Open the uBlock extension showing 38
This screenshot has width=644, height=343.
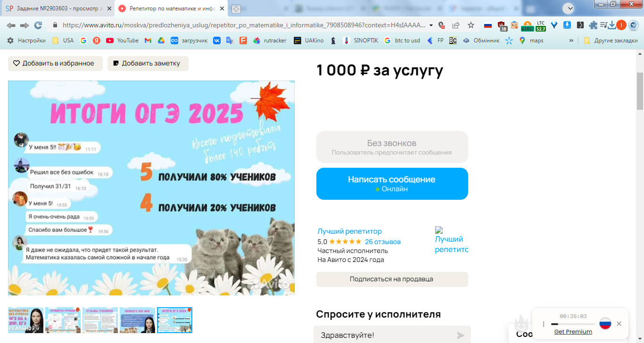[502, 26]
